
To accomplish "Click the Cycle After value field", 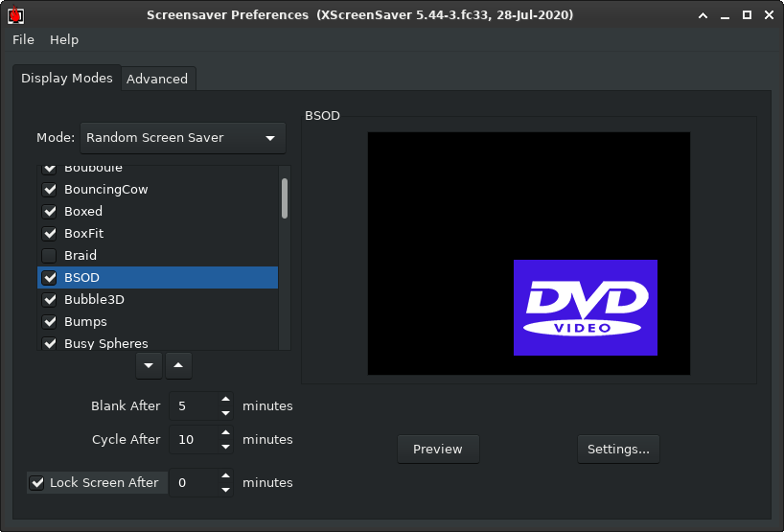I will [x=194, y=440].
